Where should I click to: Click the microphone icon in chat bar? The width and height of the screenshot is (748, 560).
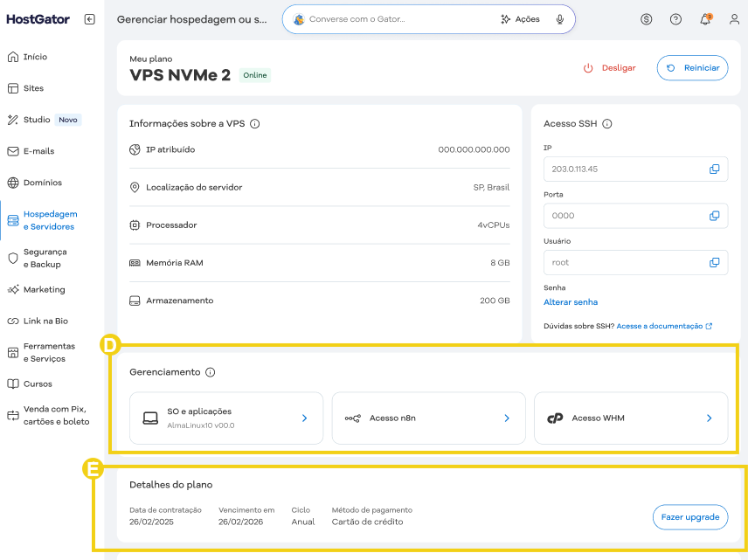point(559,19)
